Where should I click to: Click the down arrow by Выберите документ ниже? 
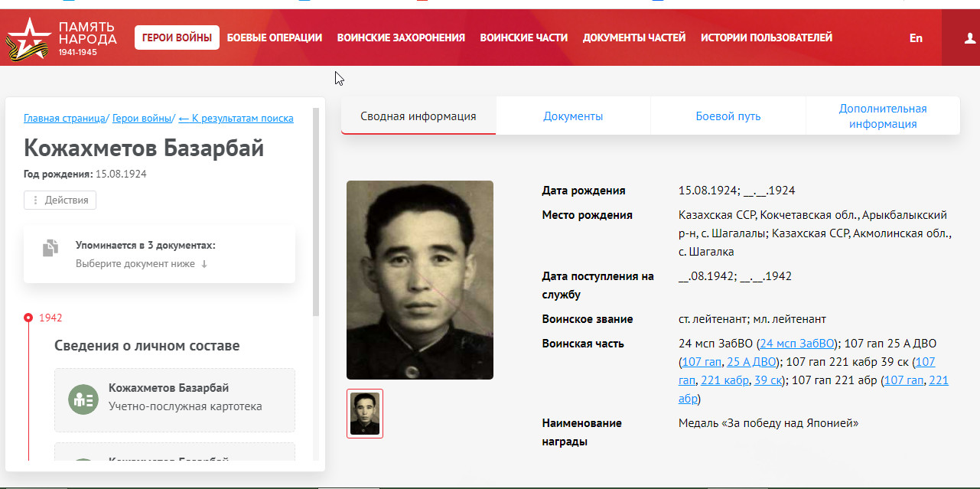(204, 264)
